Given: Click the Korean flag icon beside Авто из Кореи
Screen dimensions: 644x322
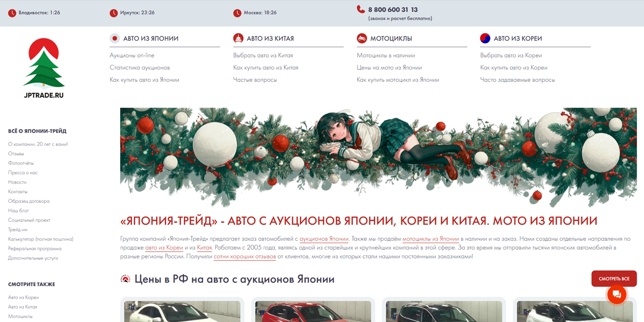Looking at the screenshot, I should coord(485,38).
